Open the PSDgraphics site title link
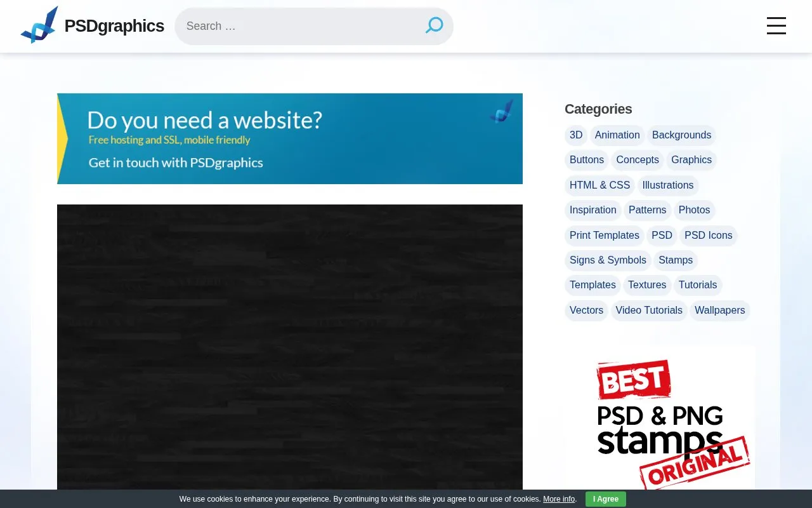Viewport: 812px width, 508px height. point(114,26)
